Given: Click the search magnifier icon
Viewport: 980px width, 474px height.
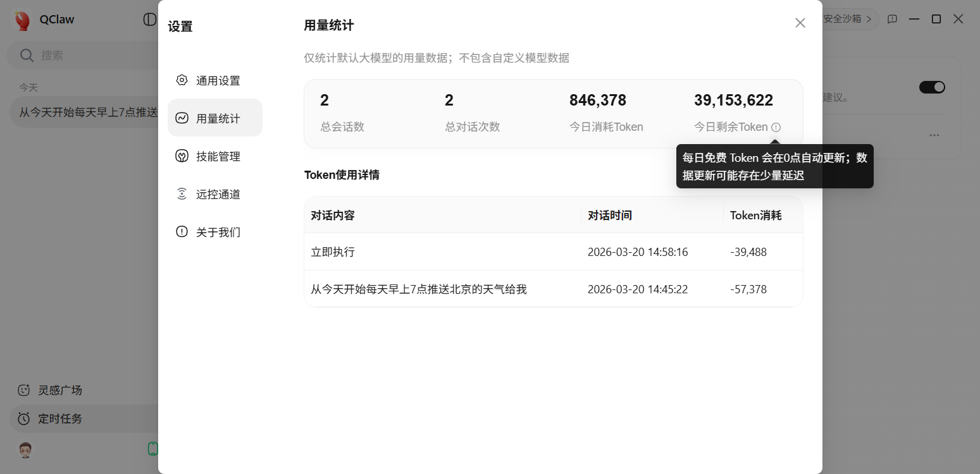Looking at the screenshot, I should click(x=27, y=56).
